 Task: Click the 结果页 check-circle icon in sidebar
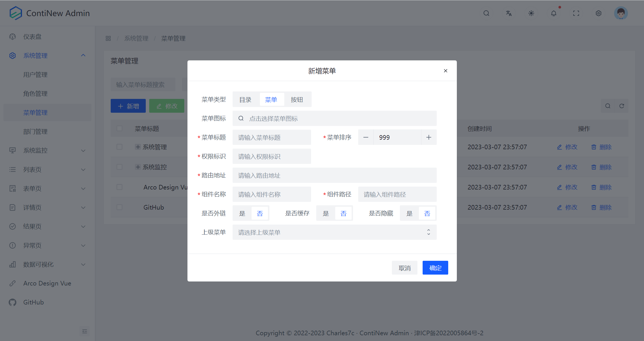point(13,226)
